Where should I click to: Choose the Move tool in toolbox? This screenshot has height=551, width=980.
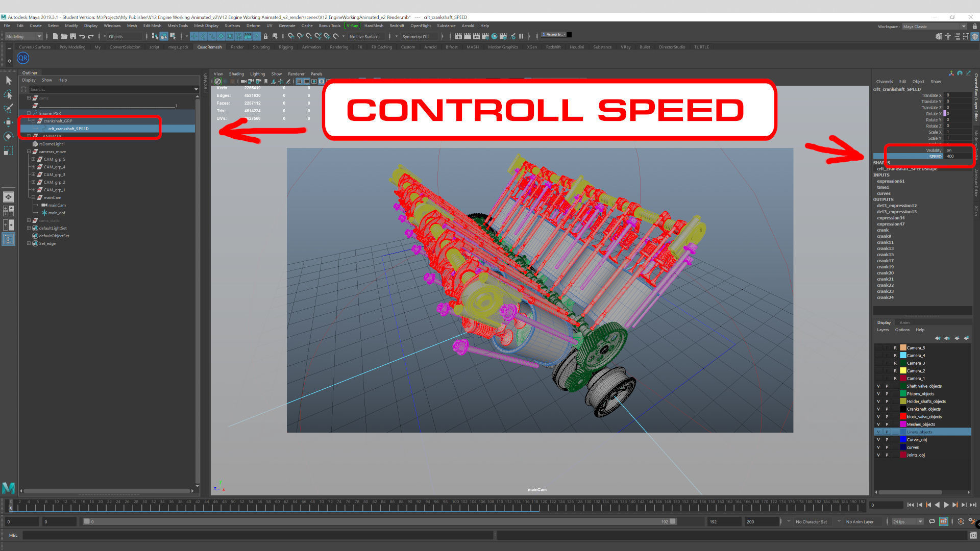(x=8, y=122)
